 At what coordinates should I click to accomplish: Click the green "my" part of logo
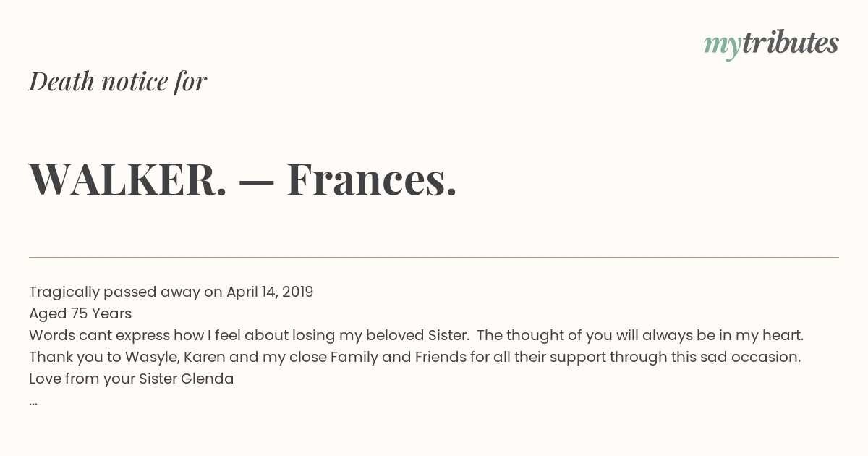[x=723, y=46]
